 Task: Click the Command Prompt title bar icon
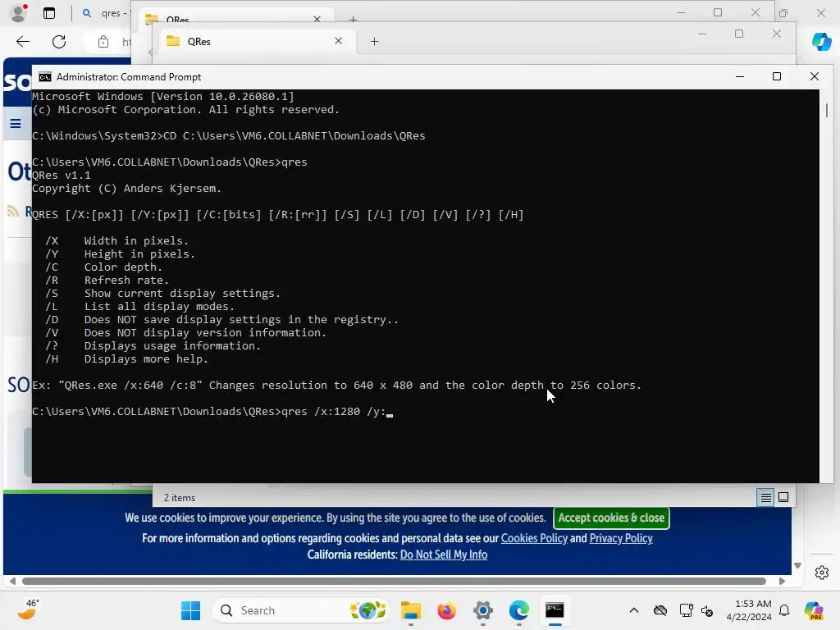click(x=45, y=76)
